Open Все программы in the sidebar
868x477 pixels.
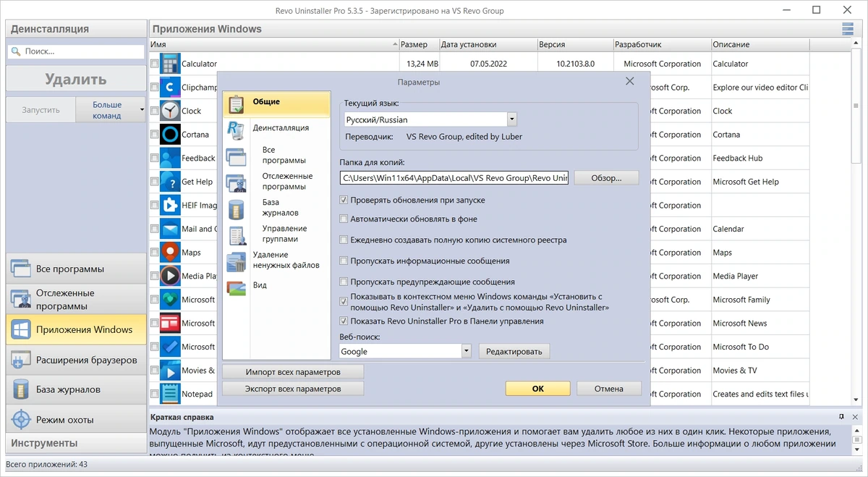click(75, 269)
